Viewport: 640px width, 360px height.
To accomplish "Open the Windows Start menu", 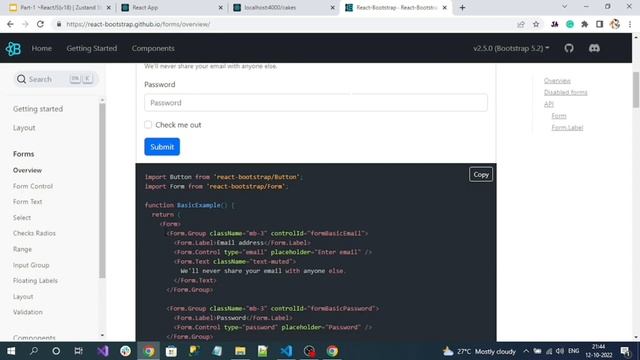I will point(11,351).
